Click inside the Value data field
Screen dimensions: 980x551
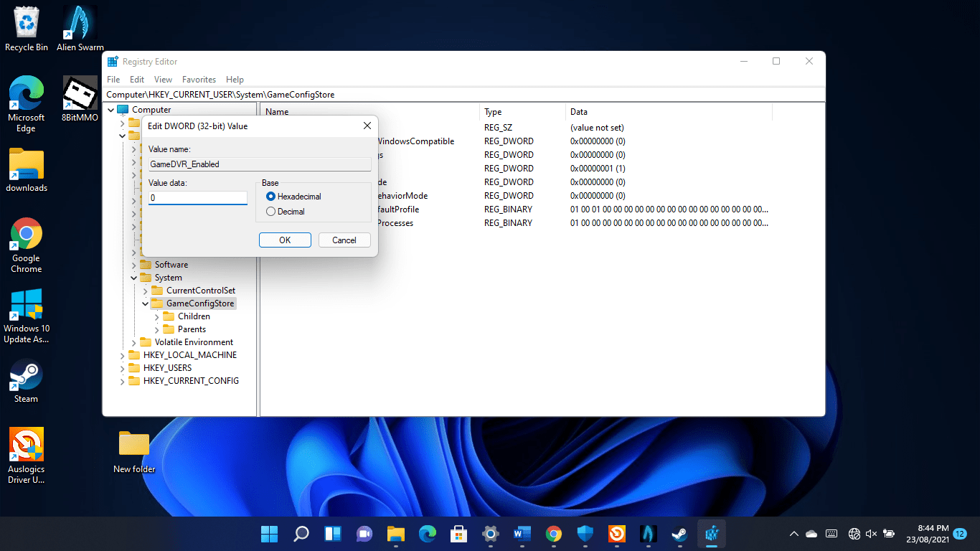click(x=197, y=197)
